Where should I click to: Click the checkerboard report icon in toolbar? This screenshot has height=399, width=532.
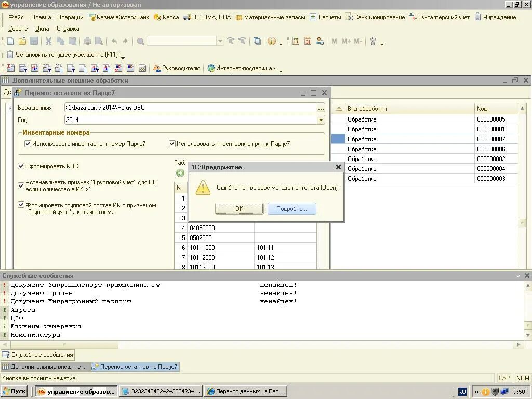[142, 68]
